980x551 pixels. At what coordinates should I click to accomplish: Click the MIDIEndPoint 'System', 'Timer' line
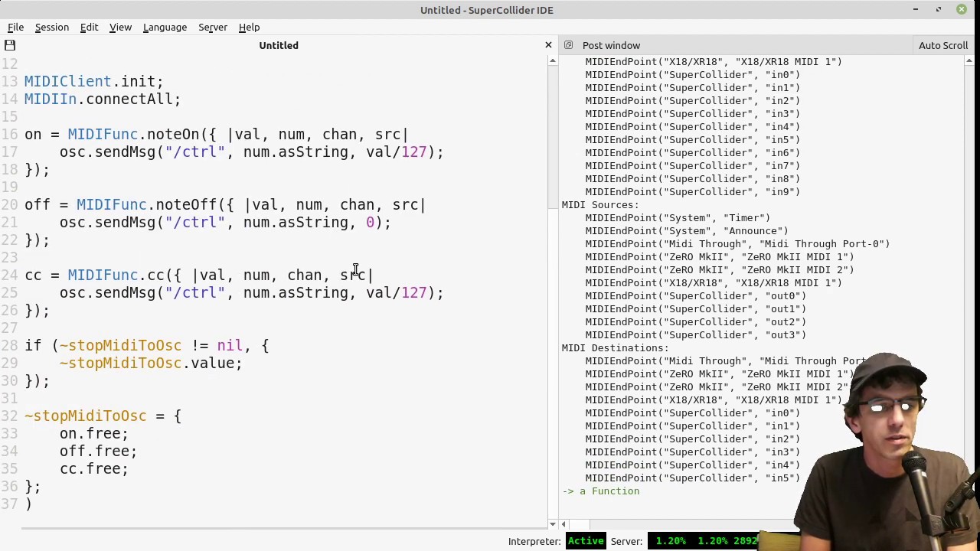pos(678,217)
